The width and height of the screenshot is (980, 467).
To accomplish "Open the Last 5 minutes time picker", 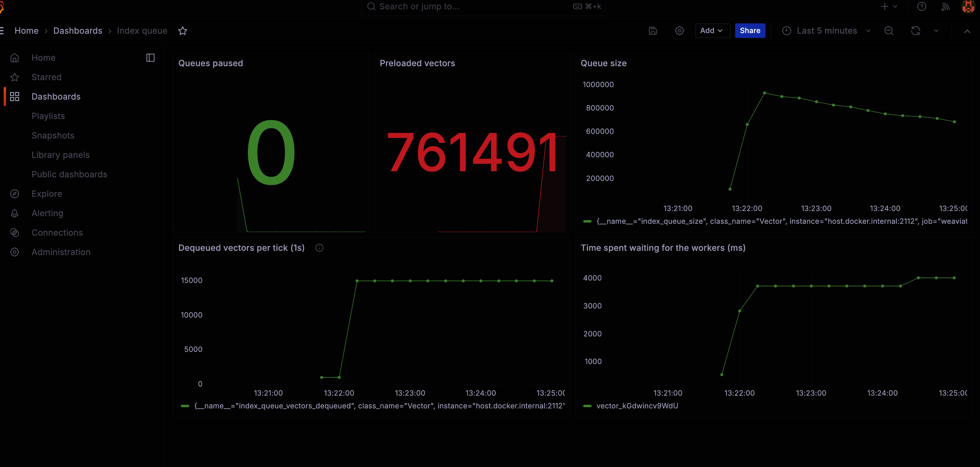I will (826, 31).
